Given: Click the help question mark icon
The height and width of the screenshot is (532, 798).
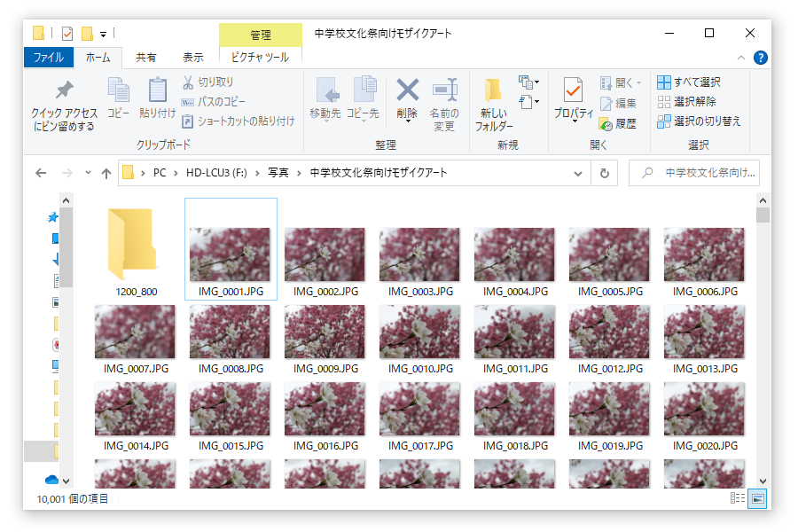Looking at the screenshot, I should (x=761, y=58).
